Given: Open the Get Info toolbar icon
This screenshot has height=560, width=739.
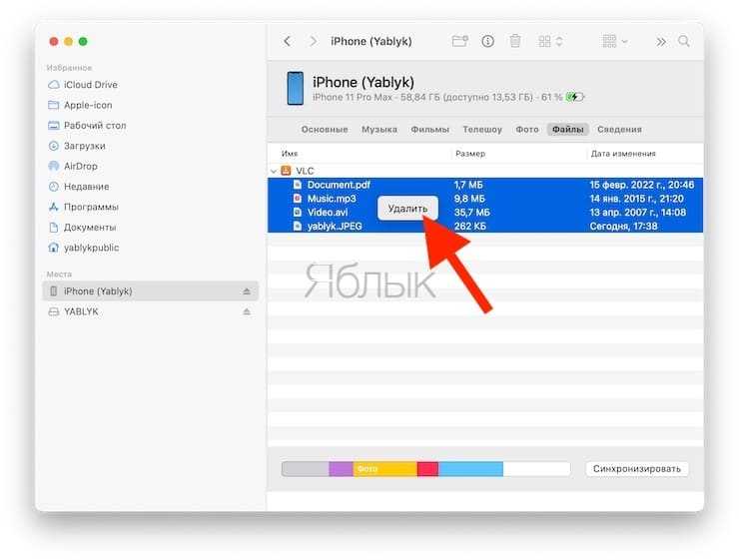Looking at the screenshot, I should 487,42.
